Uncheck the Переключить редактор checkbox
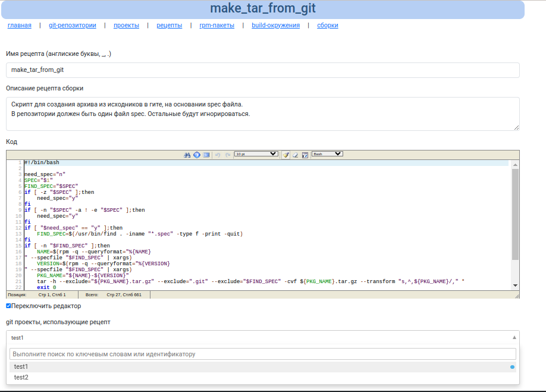 [8, 306]
